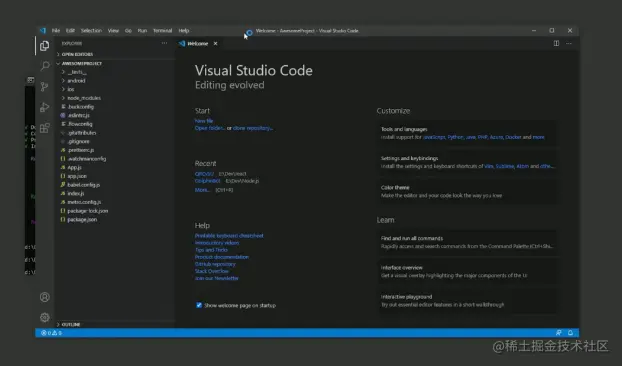Open the Terminal menu
The width and height of the screenshot is (622, 366).
coord(163,31)
